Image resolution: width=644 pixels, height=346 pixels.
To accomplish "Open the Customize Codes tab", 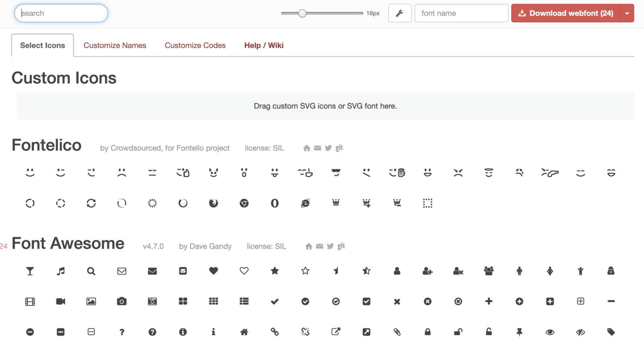I will pos(195,45).
